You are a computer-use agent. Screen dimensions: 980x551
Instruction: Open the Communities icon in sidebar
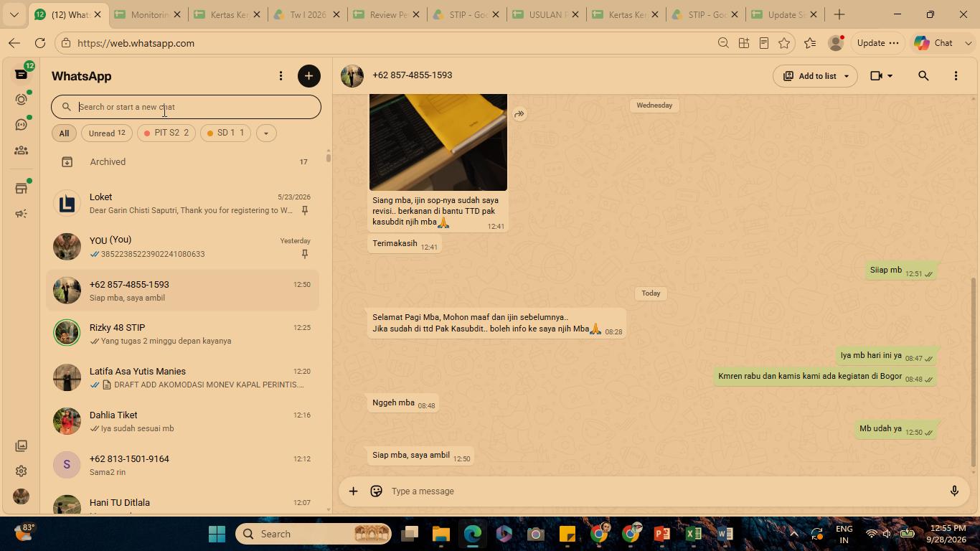click(21, 151)
